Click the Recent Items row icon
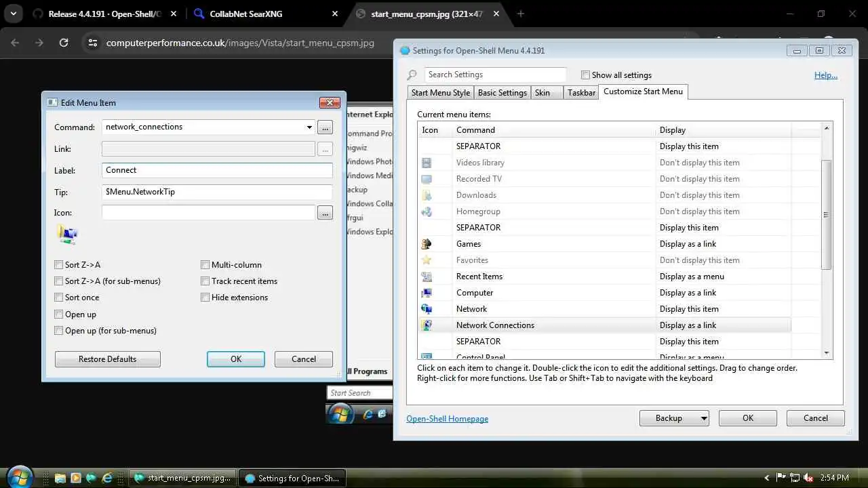868x488 pixels. click(x=427, y=277)
